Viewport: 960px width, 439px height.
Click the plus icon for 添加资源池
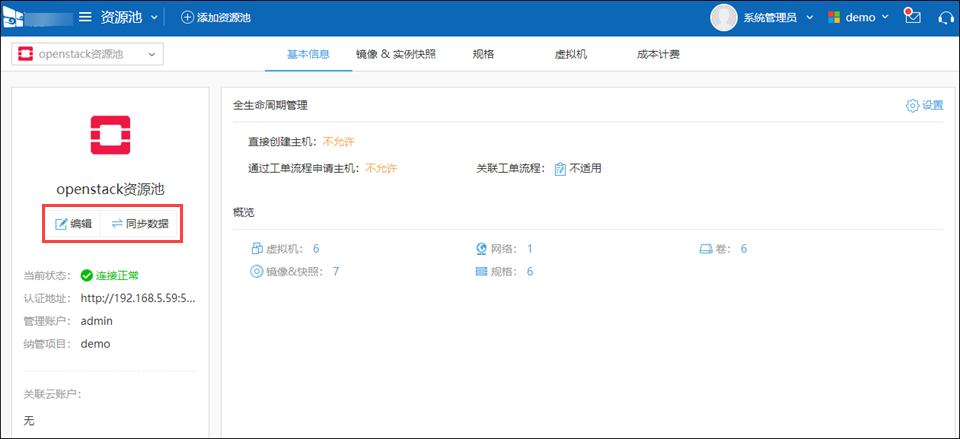pyautogui.click(x=187, y=18)
